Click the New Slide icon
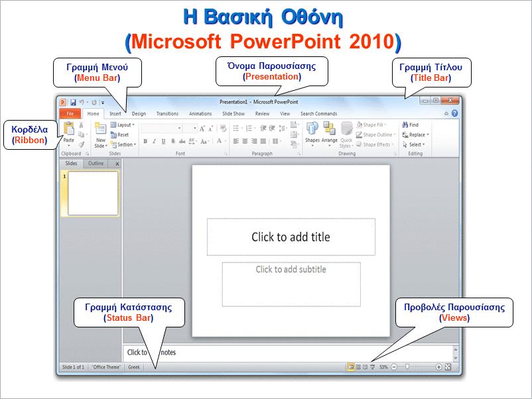Screen dimensions: 532x399 tap(100, 129)
